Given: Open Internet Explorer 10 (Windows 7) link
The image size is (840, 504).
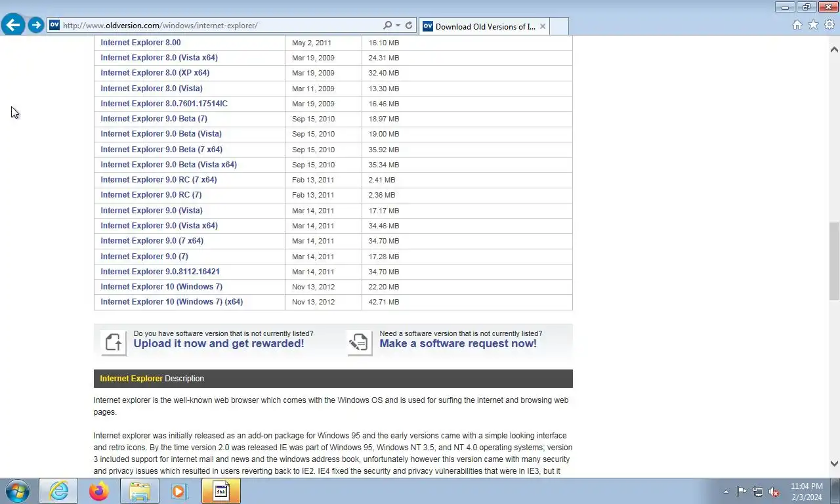Looking at the screenshot, I should [x=161, y=287].
